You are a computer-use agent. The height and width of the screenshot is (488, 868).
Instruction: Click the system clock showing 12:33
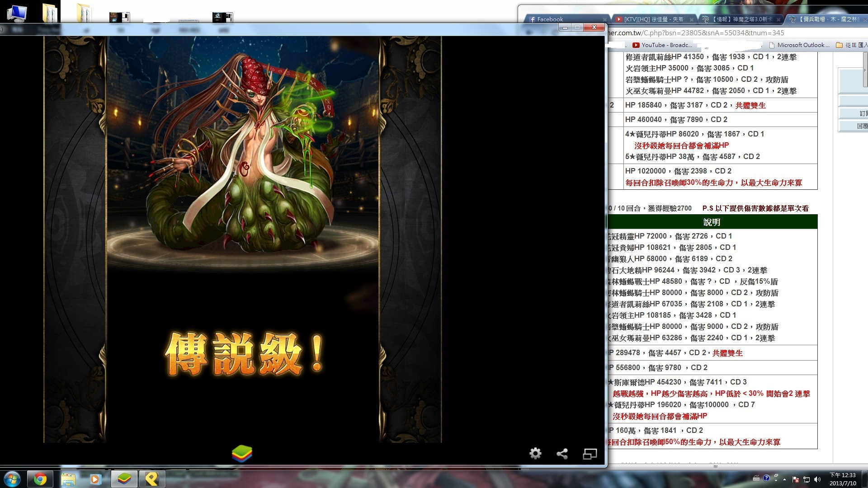tap(842, 479)
